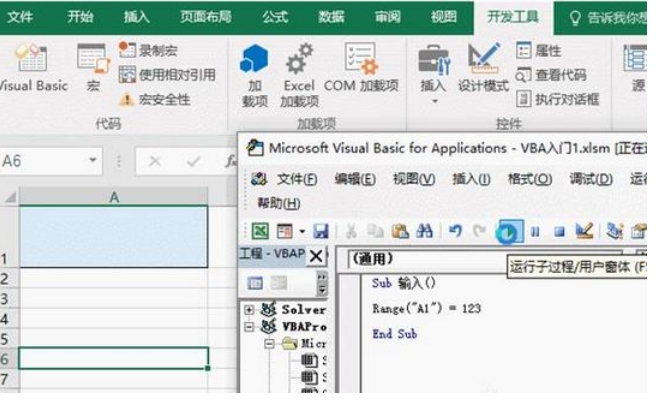Image resolution: width=658 pixels, height=403 pixels.
Task: Expand the Solver project tree node
Action: (x=249, y=310)
